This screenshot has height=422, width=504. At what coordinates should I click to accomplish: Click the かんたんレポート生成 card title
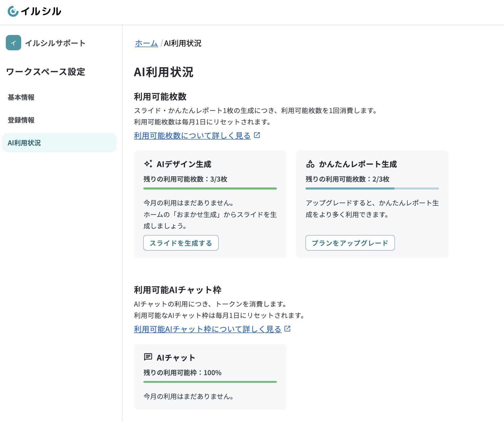point(358,164)
